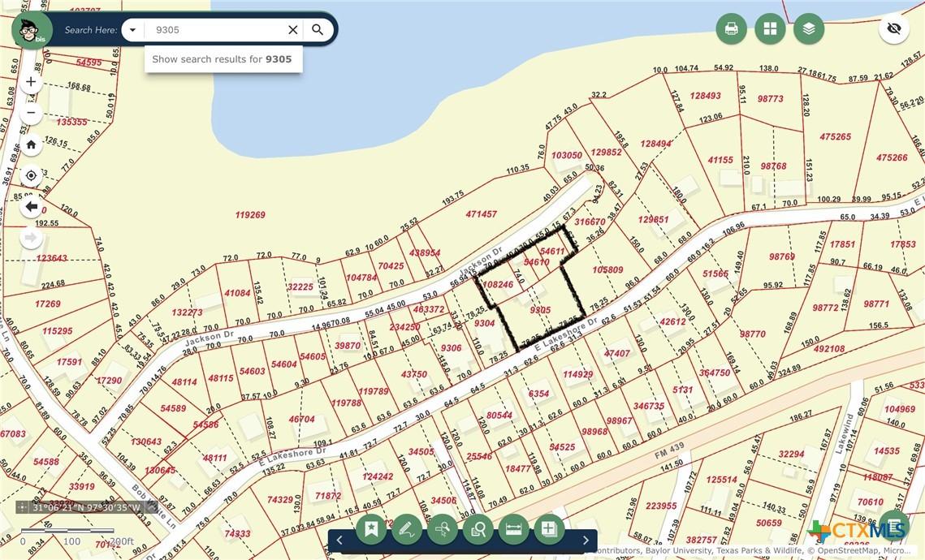Click the print map icon
925x560 pixels.
(731, 28)
